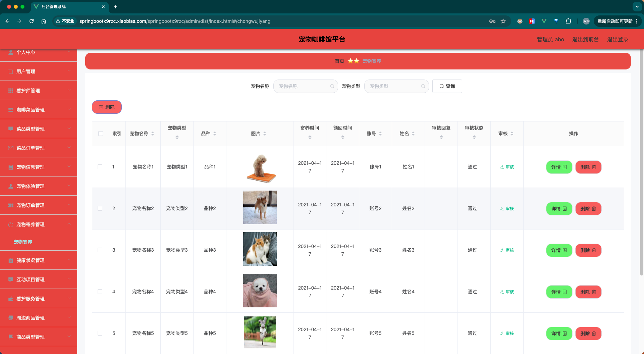Expand 宠物体验管理 menu chevron

point(69,186)
